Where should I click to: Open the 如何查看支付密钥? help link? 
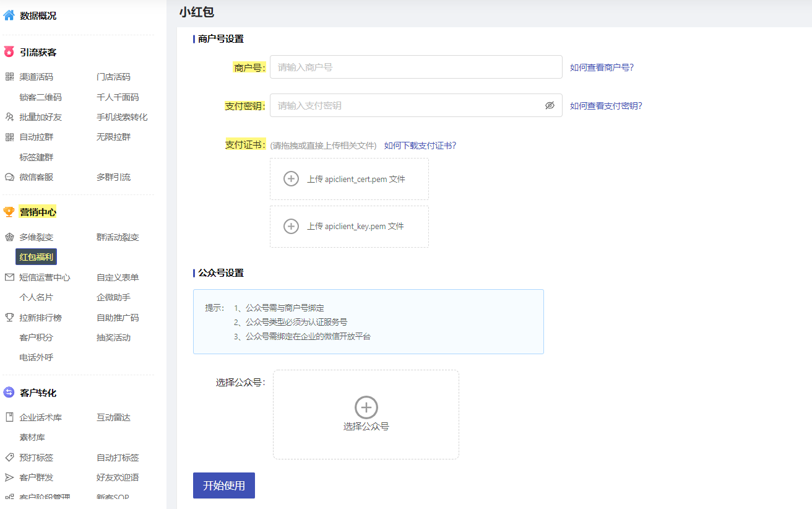pyautogui.click(x=606, y=105)
